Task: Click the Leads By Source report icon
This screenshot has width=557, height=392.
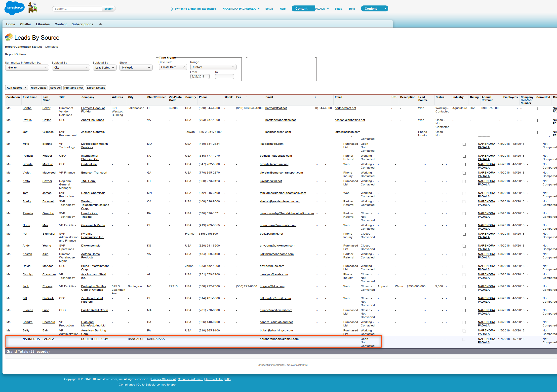Action: pos(9,37)
